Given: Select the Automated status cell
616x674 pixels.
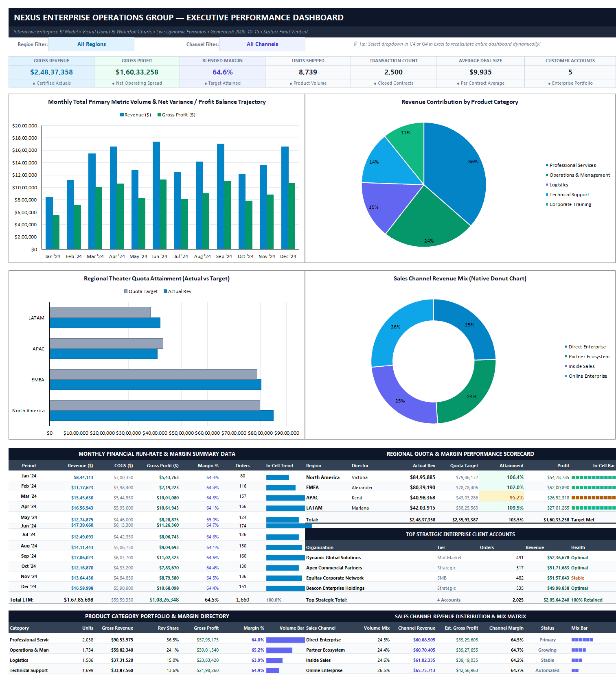Looking at the screenshot, I should (547, 670).
